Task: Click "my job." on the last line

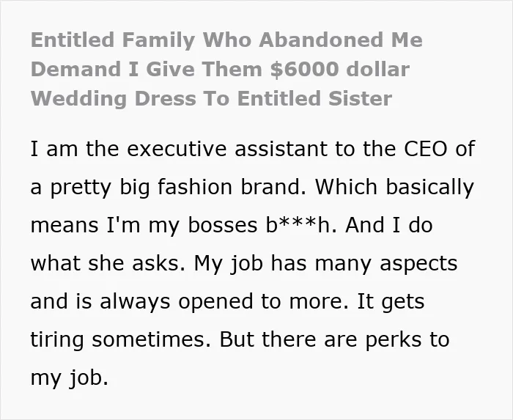Action: coord(70,378)
